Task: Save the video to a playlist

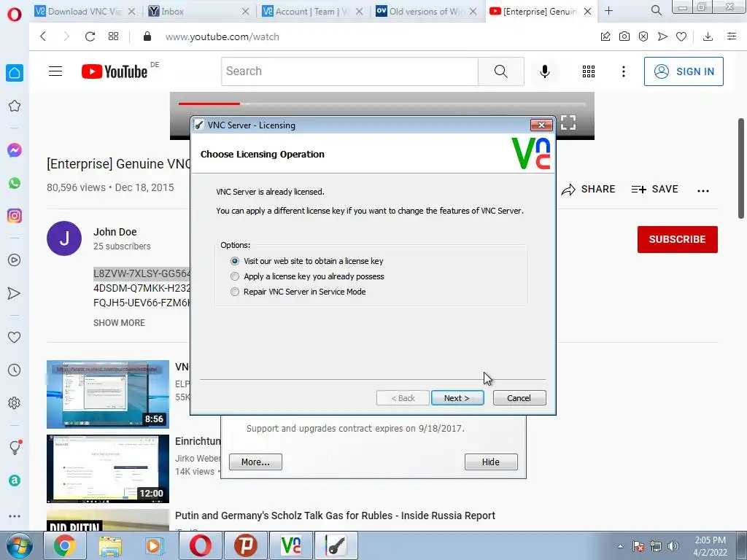Action: click(x=654, y=190)
